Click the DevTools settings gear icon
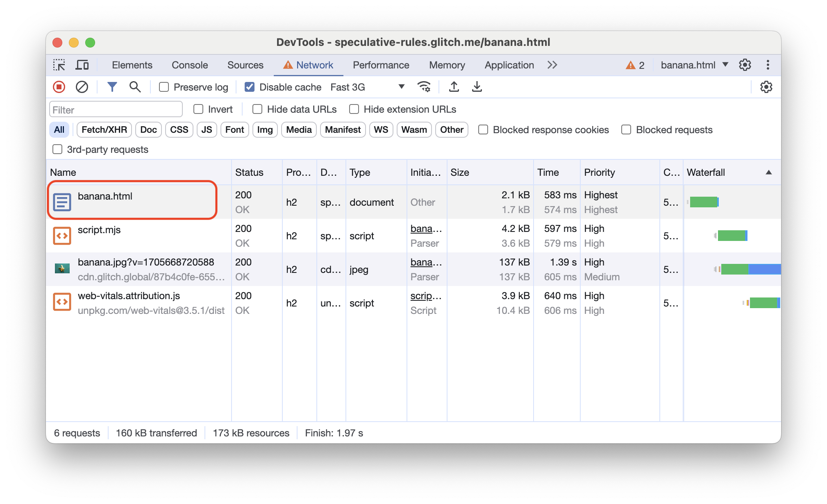The width and height of the screenshot is (827, 504). click(x=745, y=65)
